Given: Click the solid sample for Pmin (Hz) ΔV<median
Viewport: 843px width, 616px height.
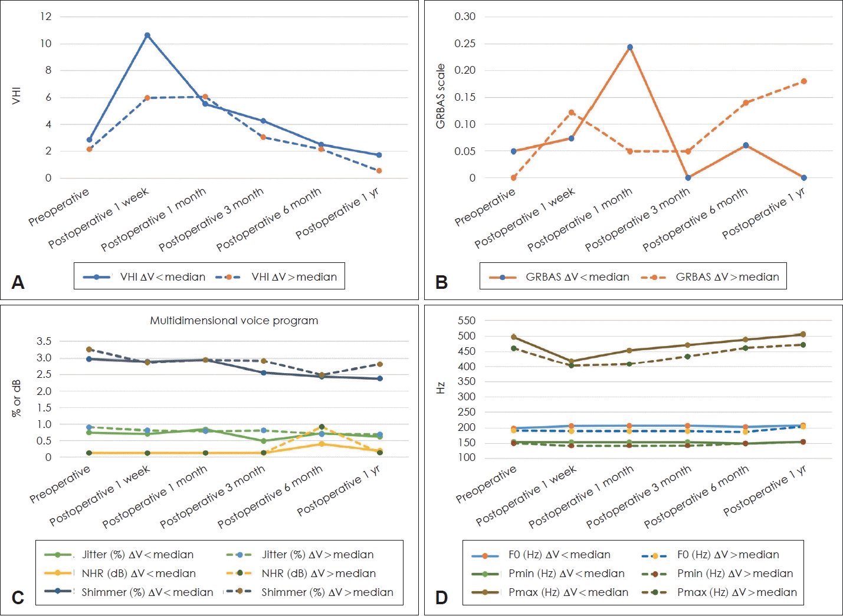Looking at the screenshot, I should coord(486,574).
